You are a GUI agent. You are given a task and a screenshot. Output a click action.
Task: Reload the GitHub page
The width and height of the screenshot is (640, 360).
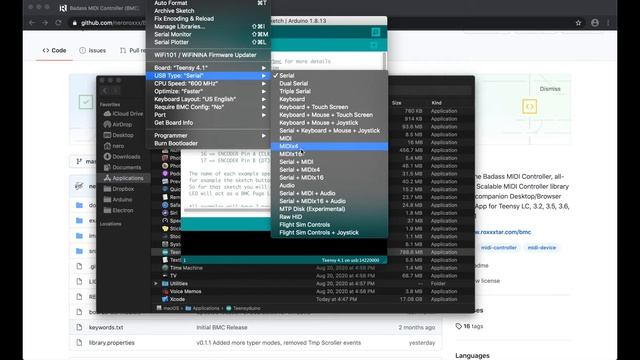[58, 23]
